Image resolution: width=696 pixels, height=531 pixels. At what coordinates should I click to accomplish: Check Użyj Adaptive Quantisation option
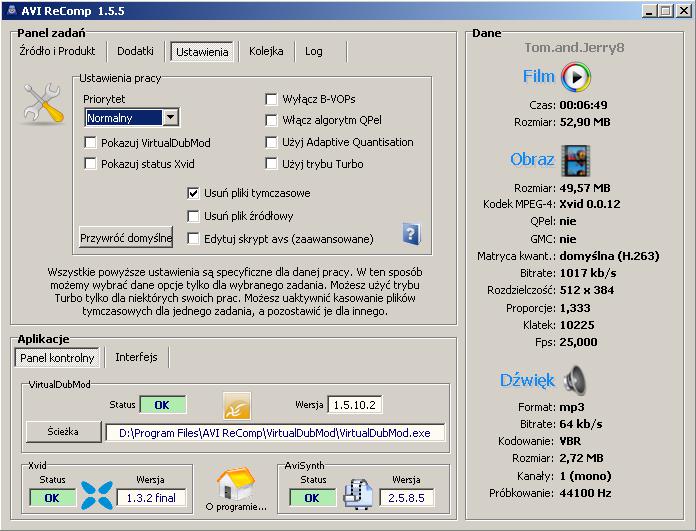pyautogui.click(x=271, y=142)
